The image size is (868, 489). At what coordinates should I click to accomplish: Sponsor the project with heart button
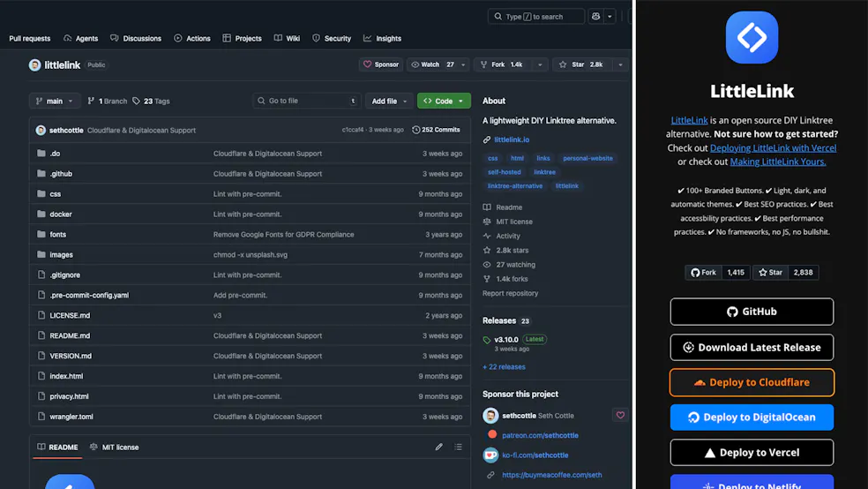tap(381, 64)
